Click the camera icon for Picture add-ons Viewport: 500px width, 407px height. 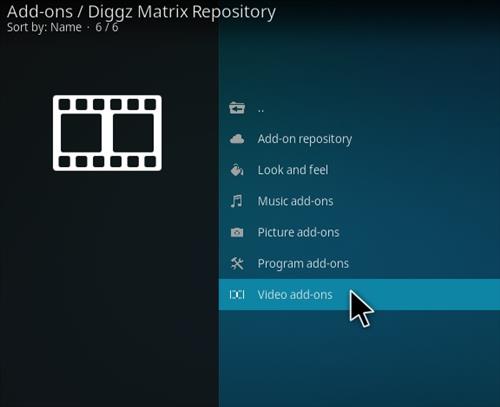tap(237, 232)
